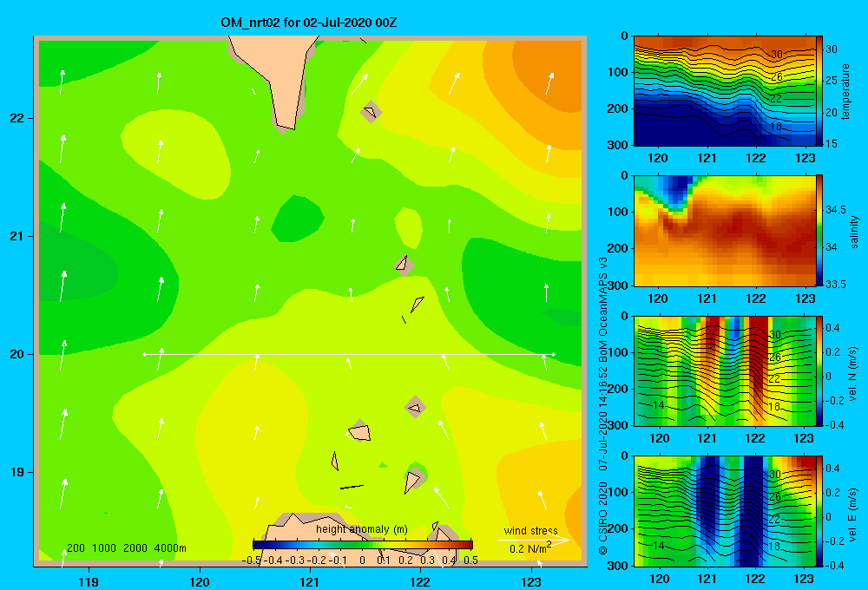Click the '14' contour label in vel. N panel
Viewport: 868px width, 590px height.
658,405
